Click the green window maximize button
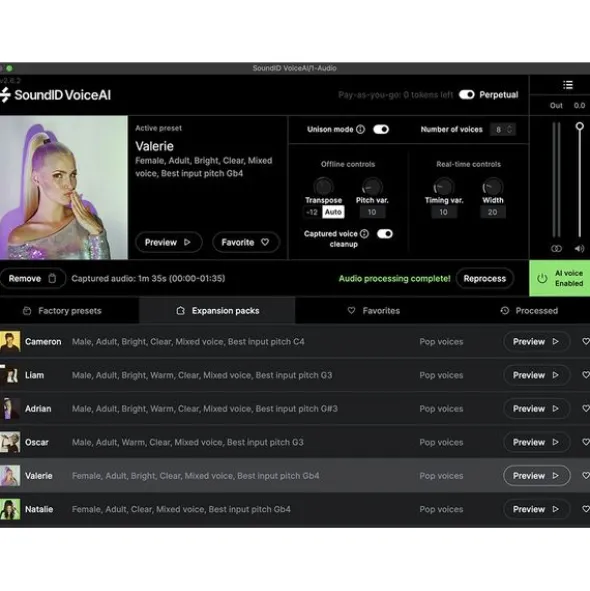 coord(9,68)
